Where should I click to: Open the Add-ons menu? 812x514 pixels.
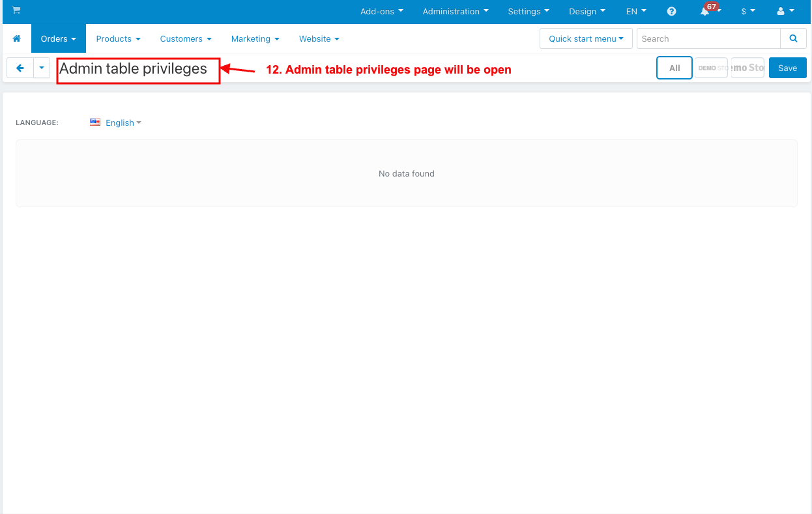[382, 12]
